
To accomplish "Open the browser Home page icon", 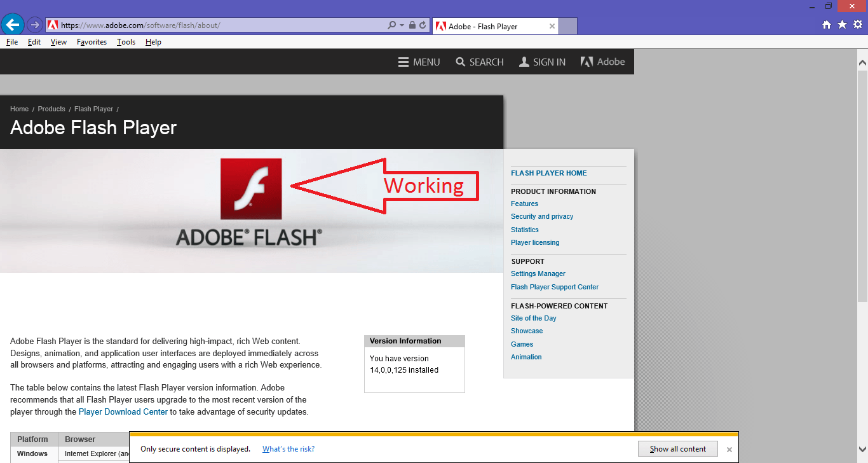I will (x=827, y=25).
